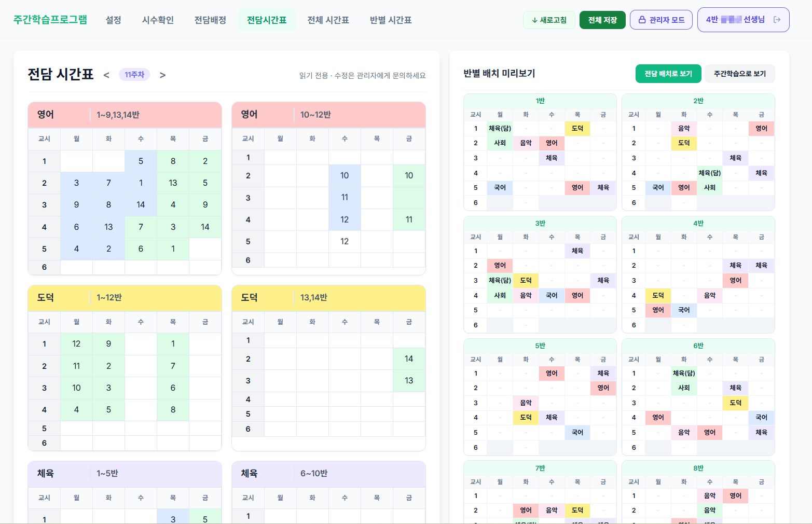Click the 5반 preview table title
The height and width of the screenshot is (524, 812).
pos(540,346)
